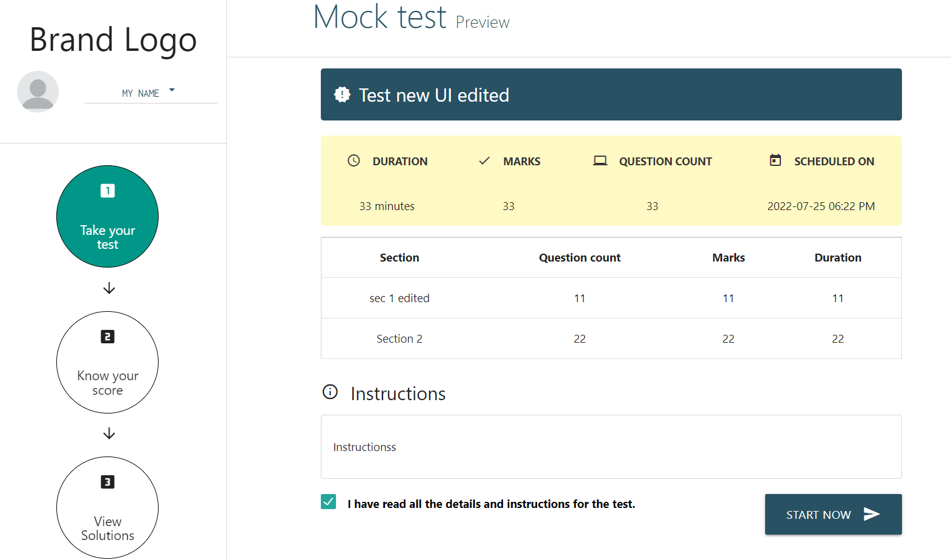Click question count 11 in sec 1 edited row
Screen dimensions: 951x560
point(580,298)
